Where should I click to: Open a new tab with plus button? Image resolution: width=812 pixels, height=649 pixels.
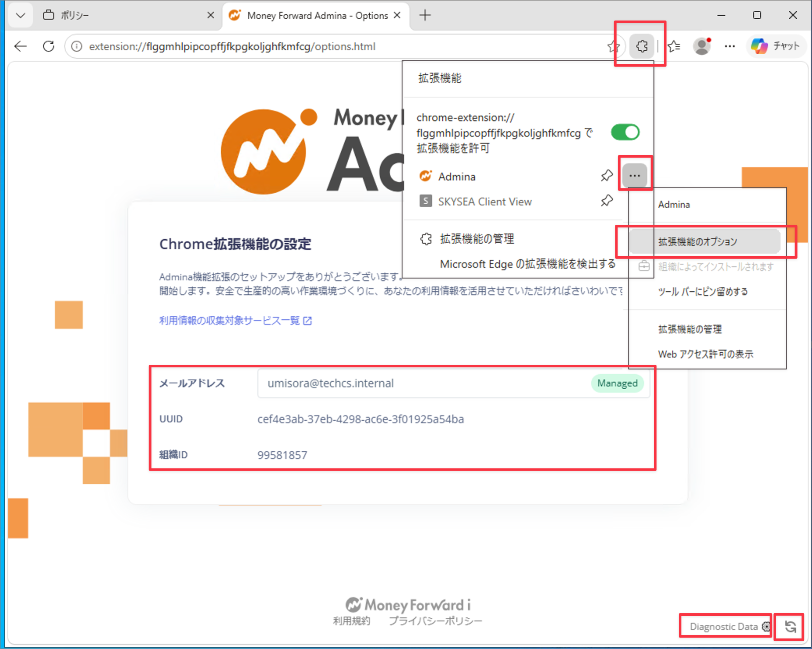coord(425,15)
